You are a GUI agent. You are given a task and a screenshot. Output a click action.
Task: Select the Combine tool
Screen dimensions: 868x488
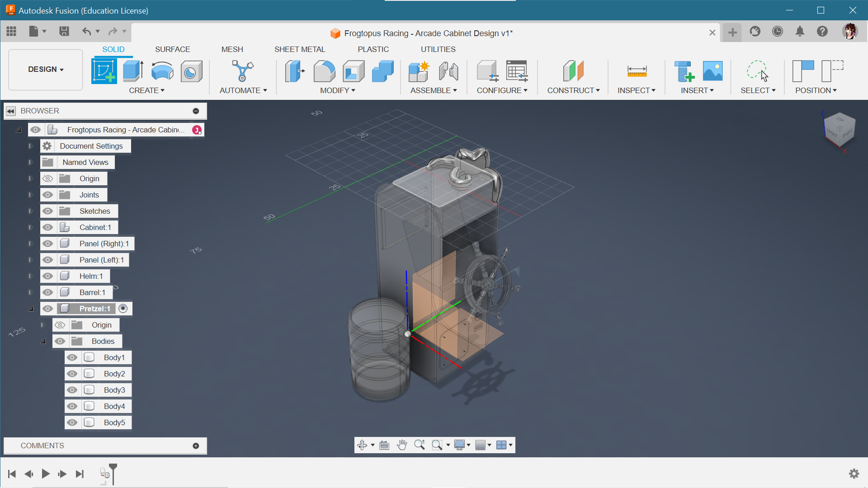[383, 71]
